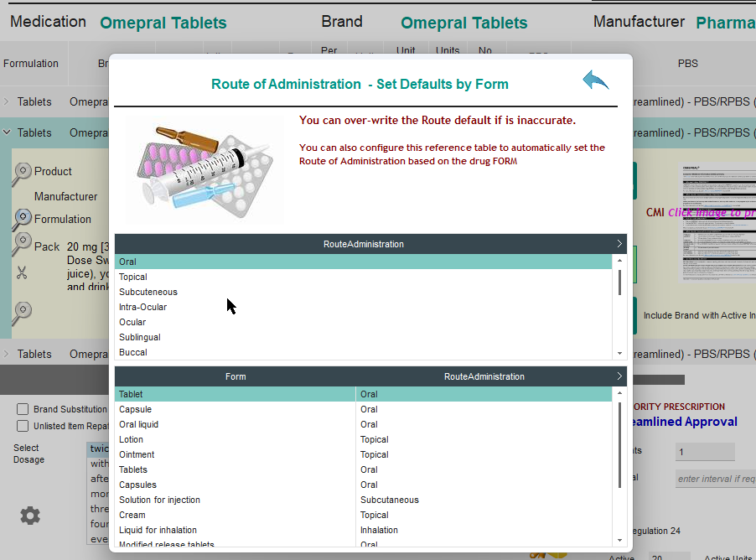
Task: Toggle Brand Substitution checkbox
Action: pos(23,409)
